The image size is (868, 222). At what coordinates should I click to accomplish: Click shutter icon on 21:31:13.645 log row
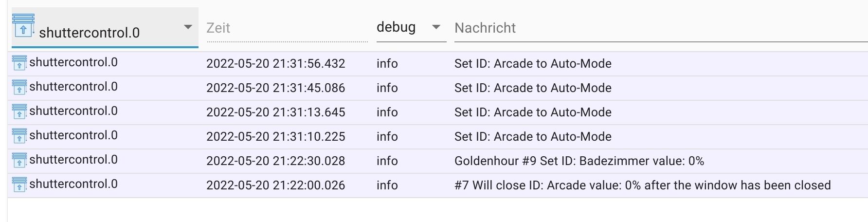(19, 112)
